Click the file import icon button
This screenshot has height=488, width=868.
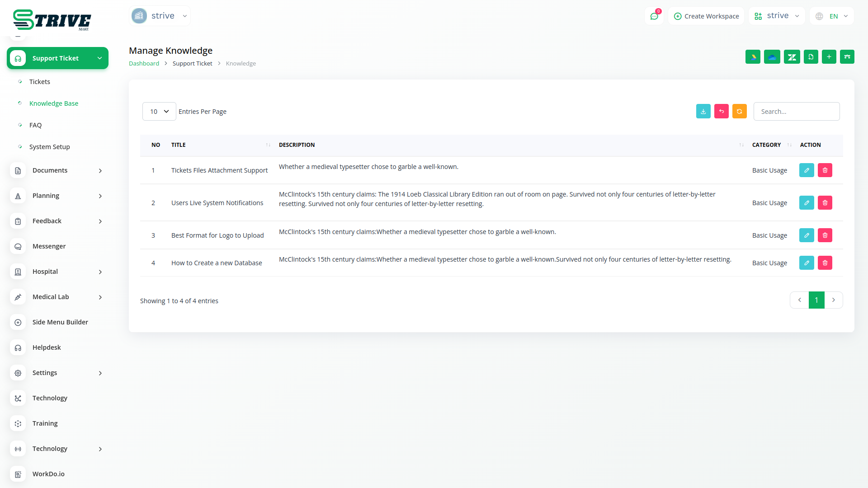point(811,57)
